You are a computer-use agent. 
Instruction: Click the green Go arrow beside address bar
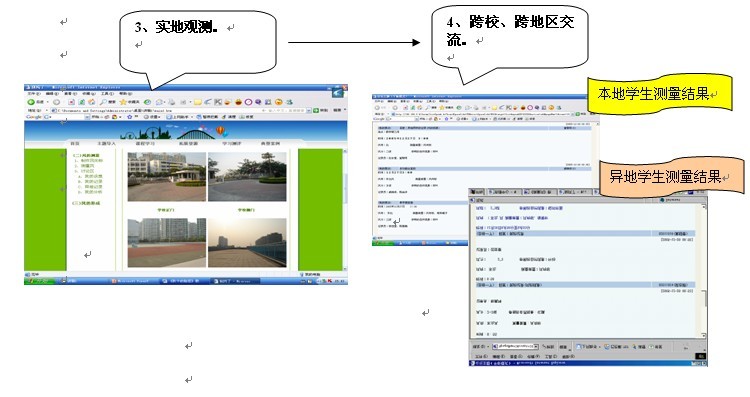316,110
